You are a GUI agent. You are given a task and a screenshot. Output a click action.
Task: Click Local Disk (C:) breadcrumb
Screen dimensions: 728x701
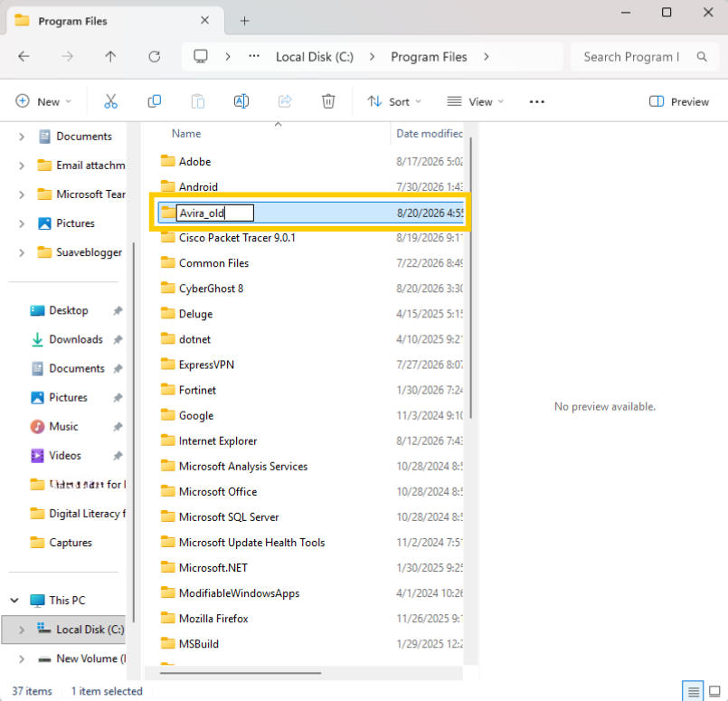coord(315,57)
